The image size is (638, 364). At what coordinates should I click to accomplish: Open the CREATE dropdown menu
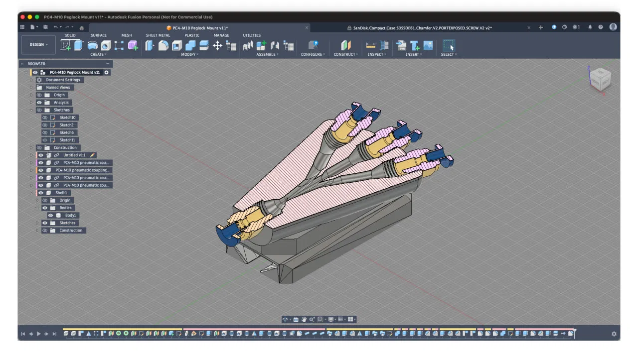pos(98,54)
